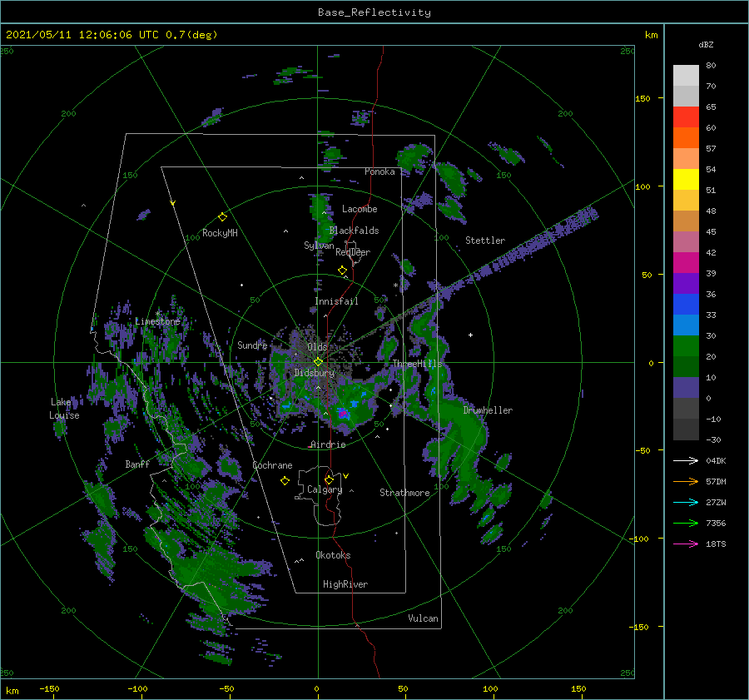749x700 pixels.
Task: Click the Sundre label
Action: (x=252, y=345)
